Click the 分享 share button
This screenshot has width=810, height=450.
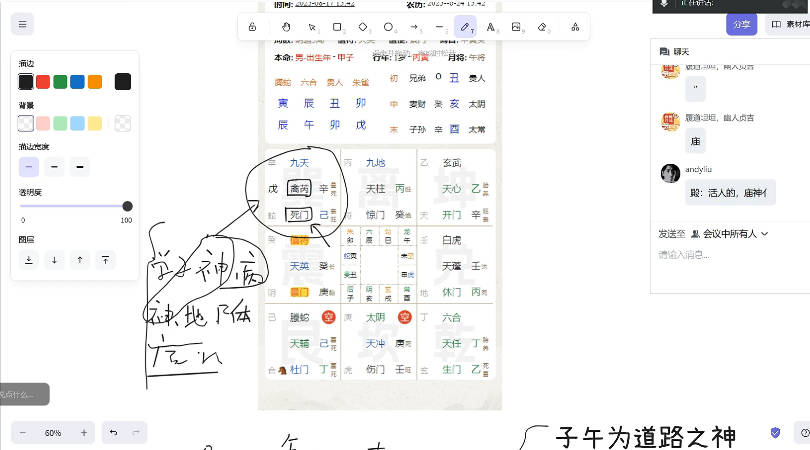point(741,23)
